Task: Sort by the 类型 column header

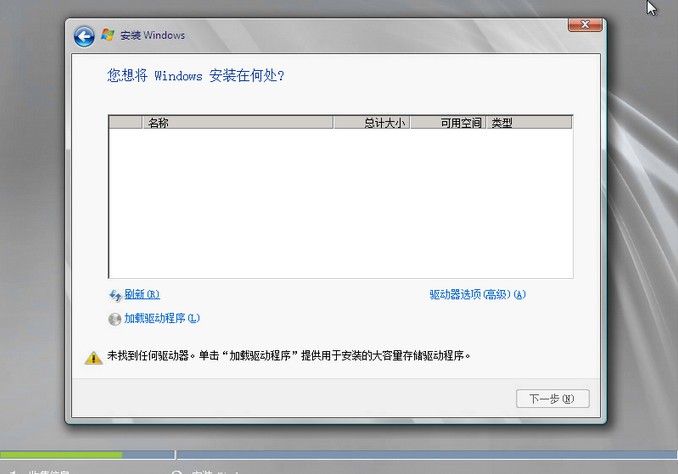Action: click(529, 123)
